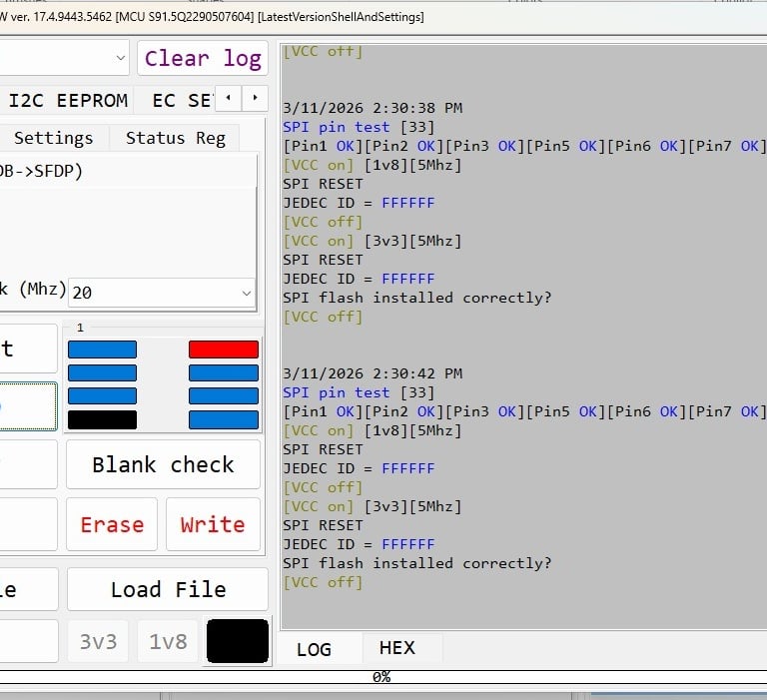Switch to the HEX tab
Screen dimensions: 767x700
(x=397, y=648)
